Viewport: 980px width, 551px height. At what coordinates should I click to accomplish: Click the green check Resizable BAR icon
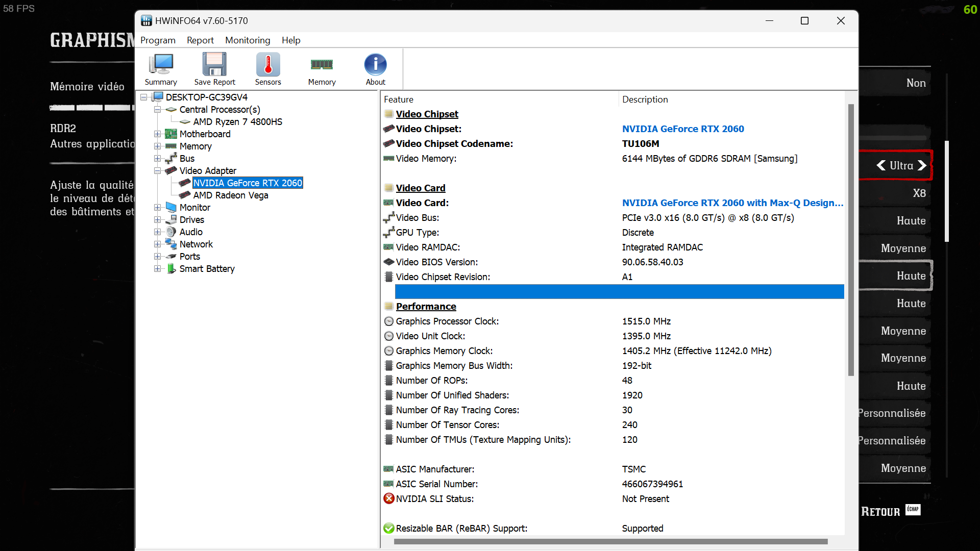point(389,528)
